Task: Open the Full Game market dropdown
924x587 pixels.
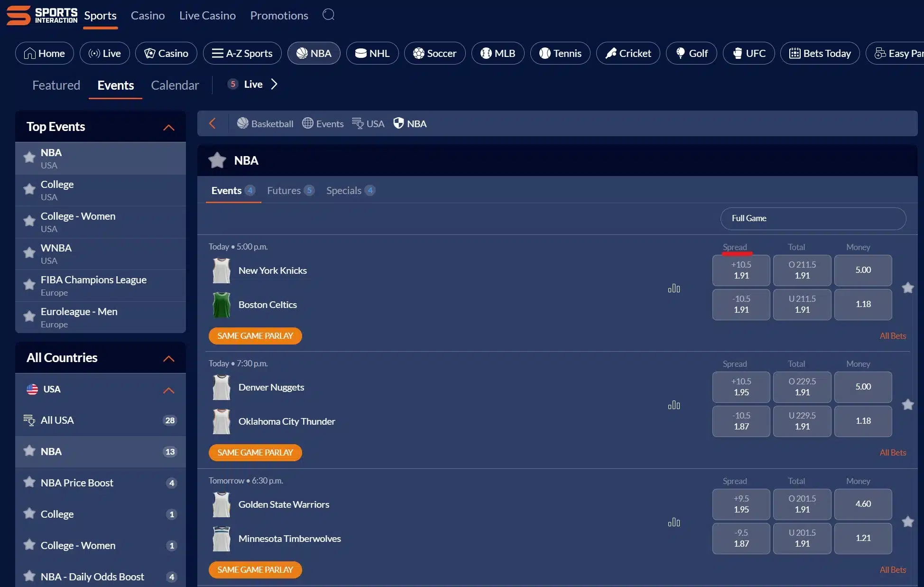Action: click(813, 218)
